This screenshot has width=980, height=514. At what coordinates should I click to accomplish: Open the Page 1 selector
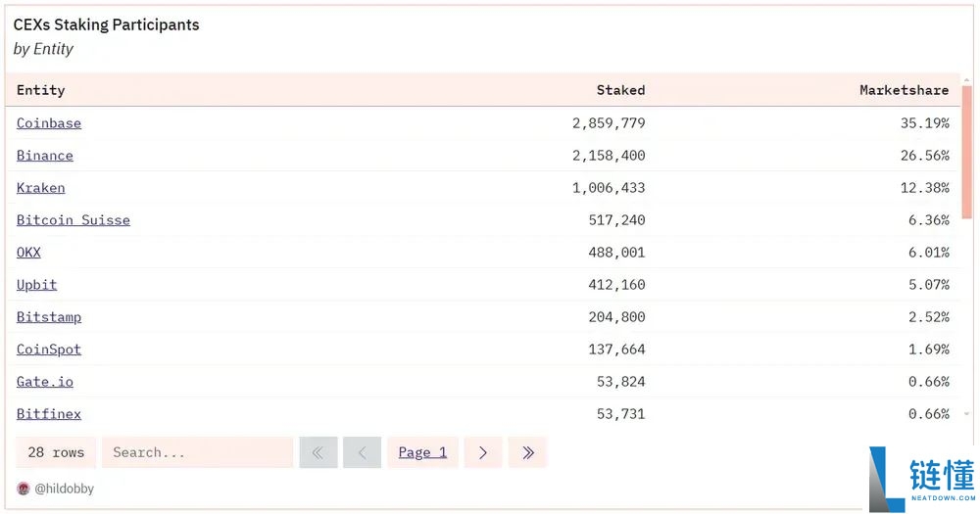[x=422, y=452]
